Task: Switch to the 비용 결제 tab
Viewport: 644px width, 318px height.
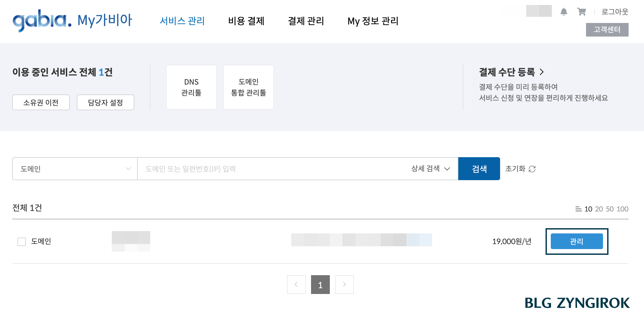Action: tap(247, 21)
